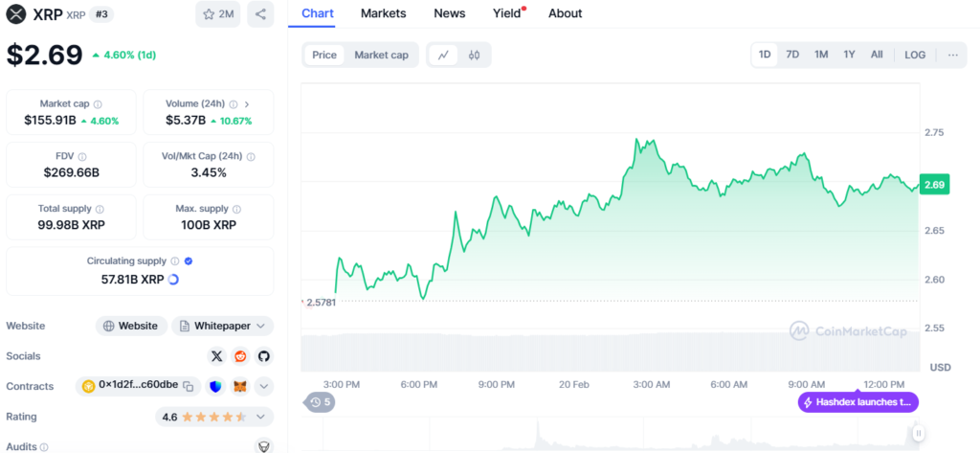Open XRP's X (Twitter) social link
Screen dimensions: 980x453
217,356
